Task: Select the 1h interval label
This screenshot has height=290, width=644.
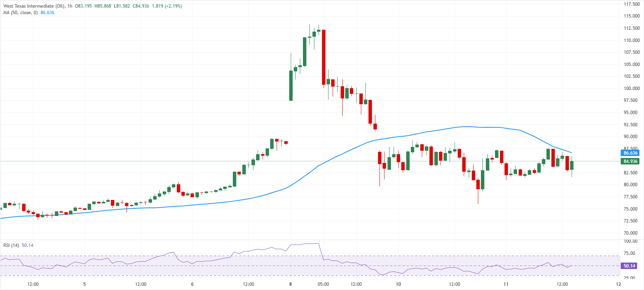Action: click(x=70, y=6)
